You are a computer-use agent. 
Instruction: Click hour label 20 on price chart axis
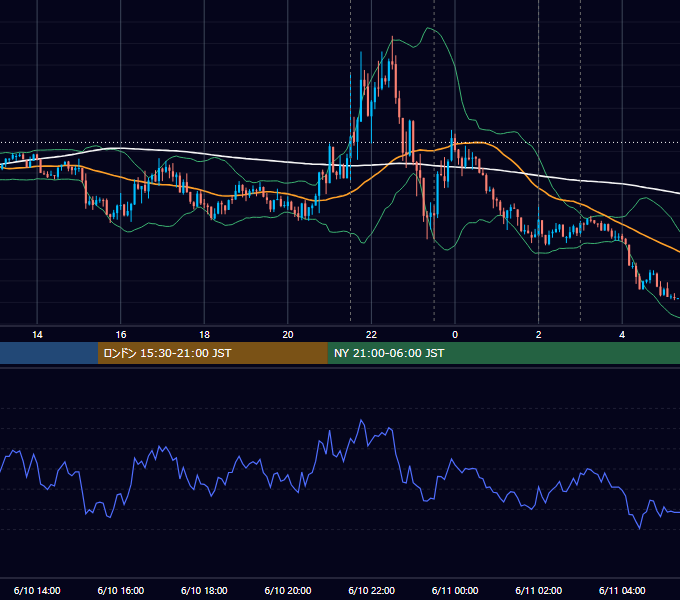tap(288, 335)
